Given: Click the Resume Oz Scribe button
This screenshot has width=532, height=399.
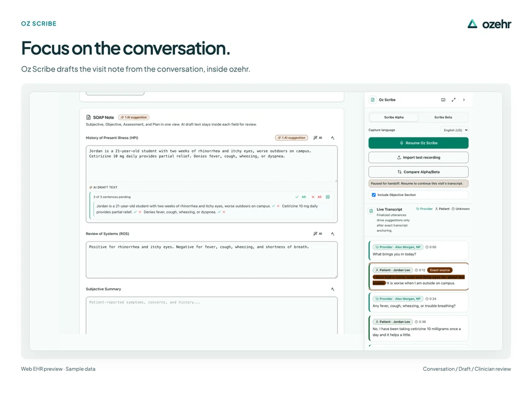Looking at the screenshot, I should click(418, 143).
